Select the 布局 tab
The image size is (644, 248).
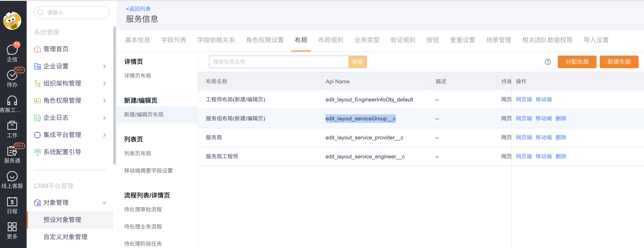[x=301, y=40]
